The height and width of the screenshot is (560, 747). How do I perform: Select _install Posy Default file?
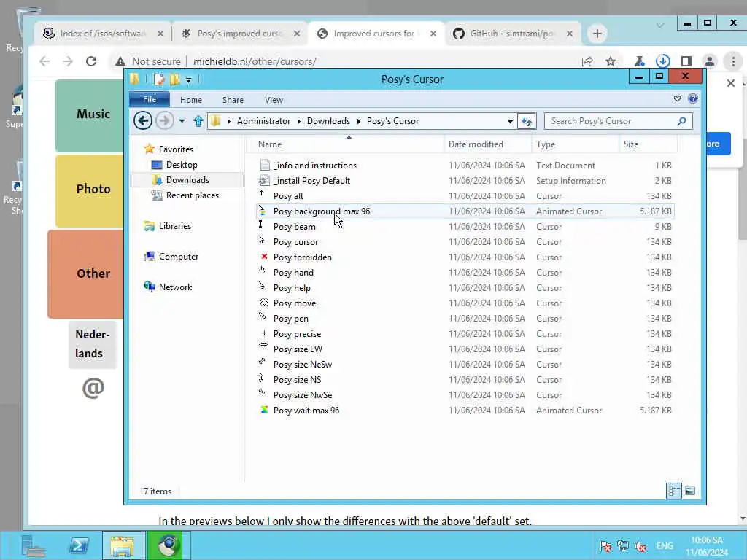[311, 181]
